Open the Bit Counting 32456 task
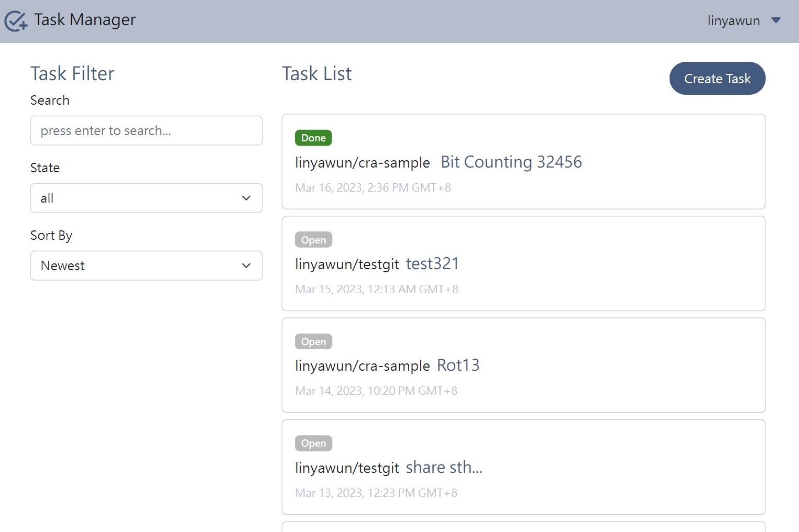 tap(511, 162)
